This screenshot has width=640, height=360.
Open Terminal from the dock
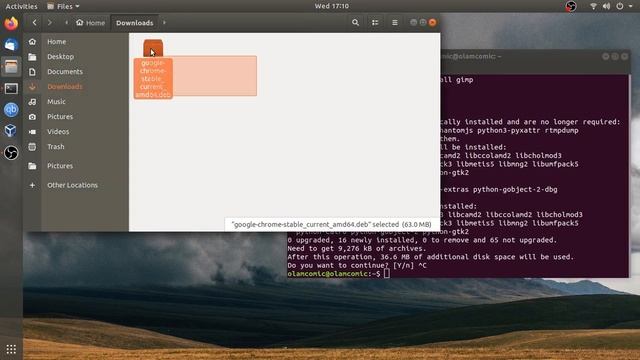pos(11,88)
